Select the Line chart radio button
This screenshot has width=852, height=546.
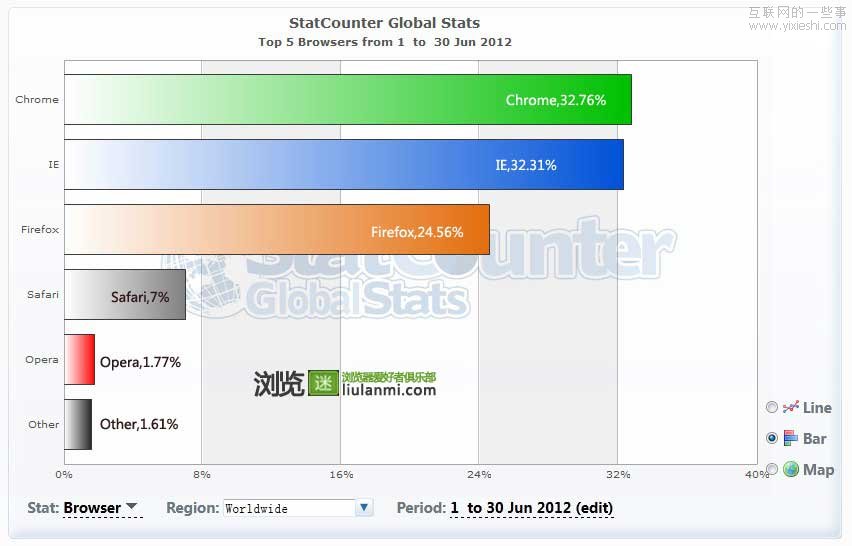coord(771,408)
